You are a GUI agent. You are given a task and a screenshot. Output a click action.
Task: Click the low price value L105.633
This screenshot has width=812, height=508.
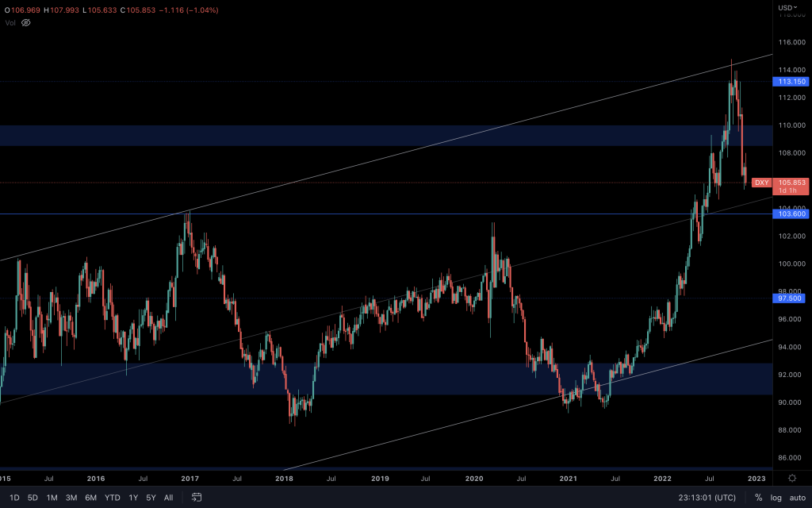point(100,10)
